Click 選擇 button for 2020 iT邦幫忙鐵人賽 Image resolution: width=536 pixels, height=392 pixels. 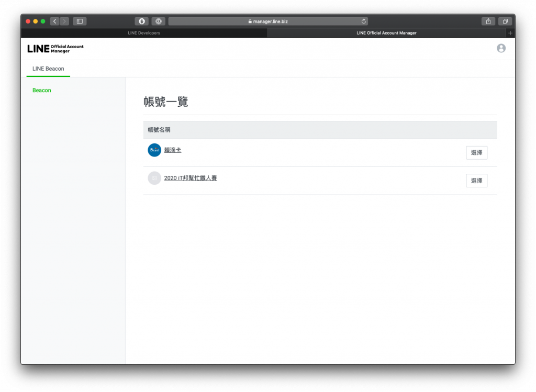(476, 181)
